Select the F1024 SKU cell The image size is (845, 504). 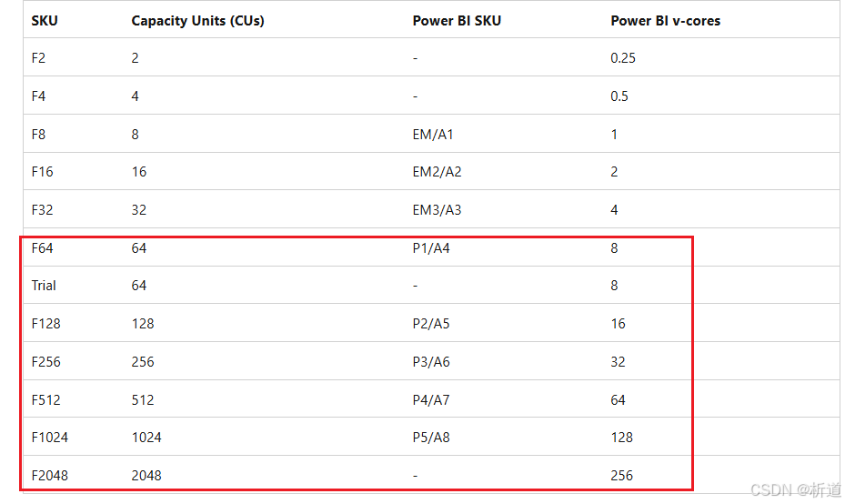pyautogui.click(x=50, y=438)
